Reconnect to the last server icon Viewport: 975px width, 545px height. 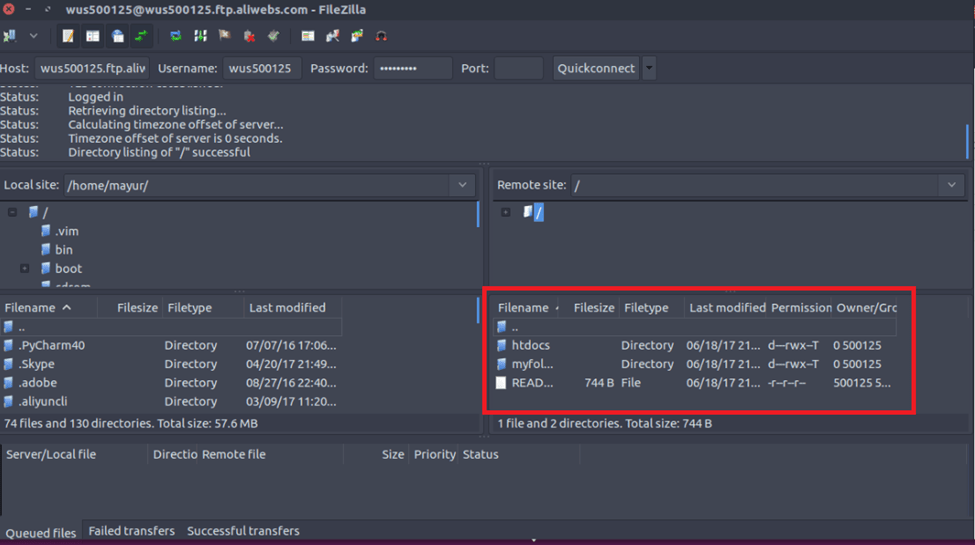coord(273,36)
